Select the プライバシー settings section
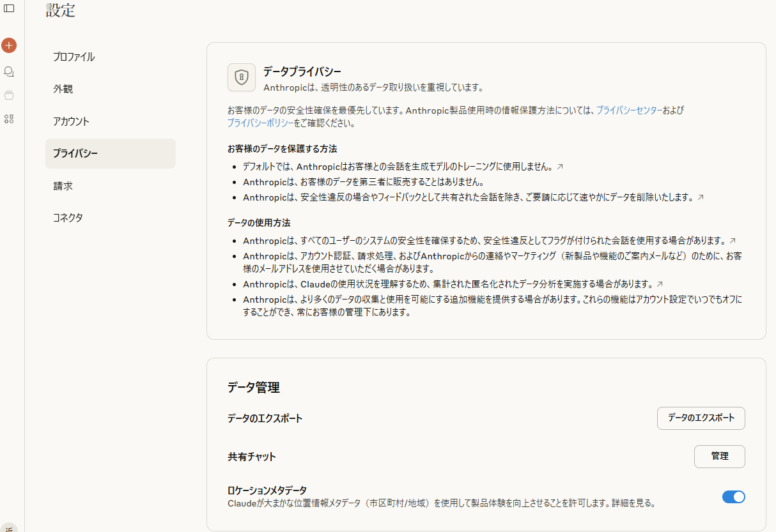 click(111, 153)
